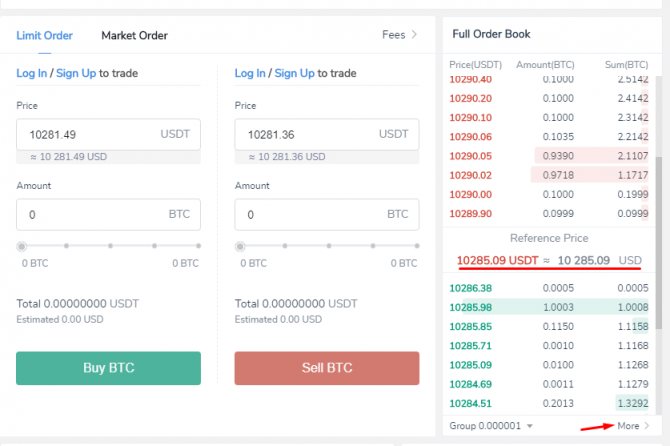This screenshot has width=670, height=446.
Task: Click the sell Amount BTC input field
Action: tap(327, 214)
